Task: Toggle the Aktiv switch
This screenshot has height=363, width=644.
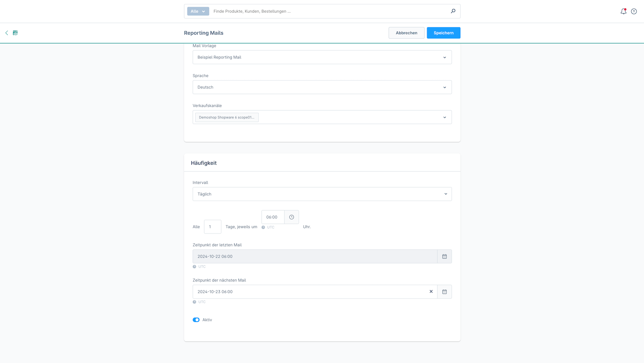Action: pyautogui.click(x=196, y=320)
